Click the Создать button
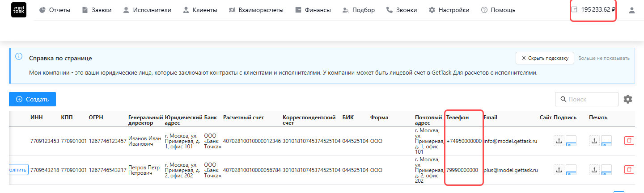This screenshot has height=193, width=644. pos(32,99)
